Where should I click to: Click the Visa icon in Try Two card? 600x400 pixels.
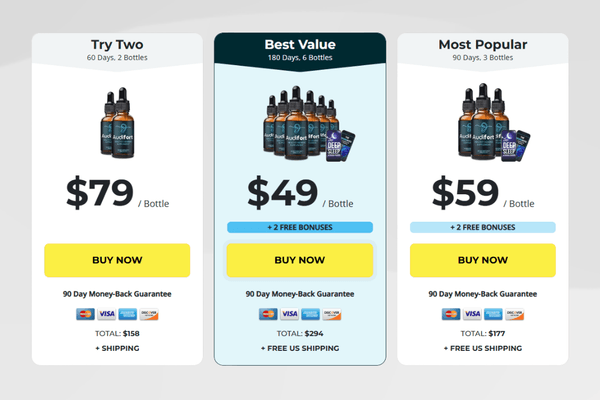[107, 314]
